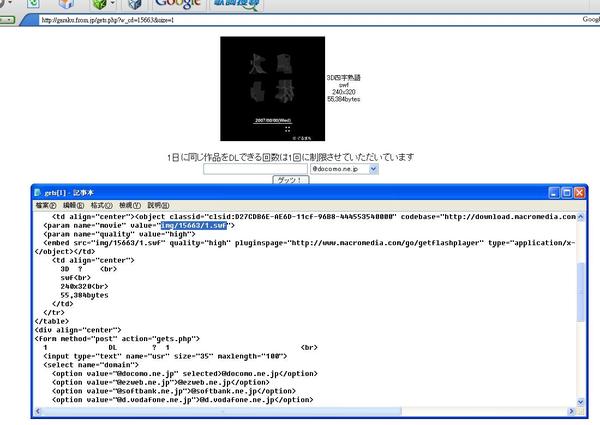
Task: Open the 檢視(V) View menu in Notepad
Action: point(130,205)
